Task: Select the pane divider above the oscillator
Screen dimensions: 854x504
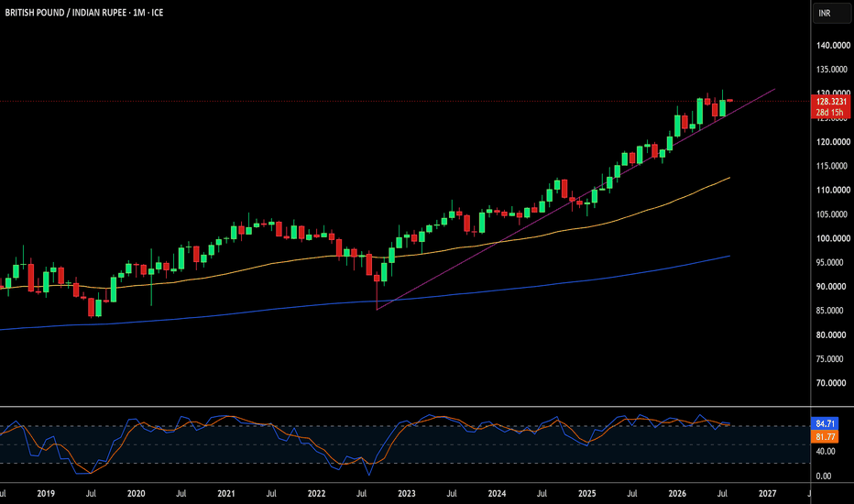Action: [x=405, y=407]
